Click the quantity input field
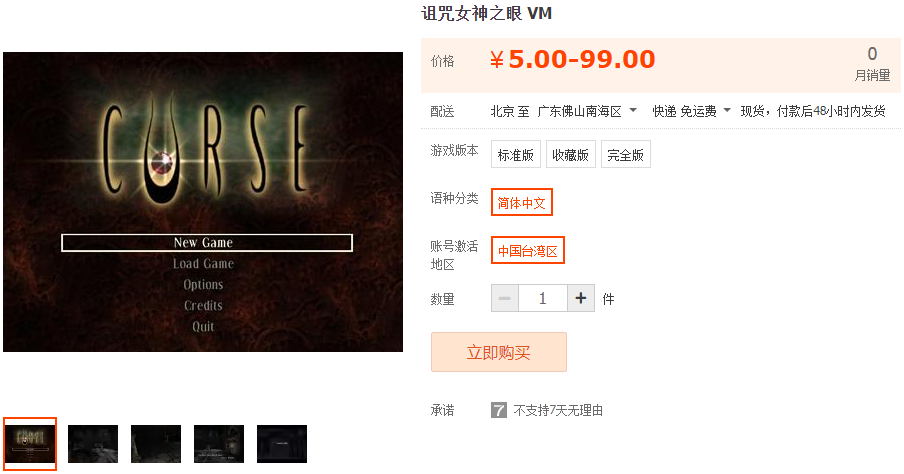 click(543, 298)
